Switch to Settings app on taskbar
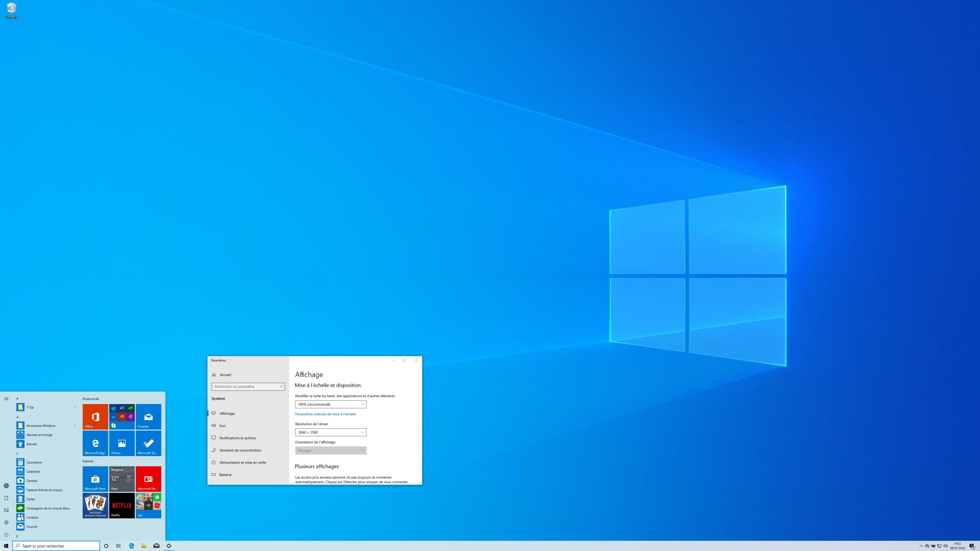 click(169, 546)
